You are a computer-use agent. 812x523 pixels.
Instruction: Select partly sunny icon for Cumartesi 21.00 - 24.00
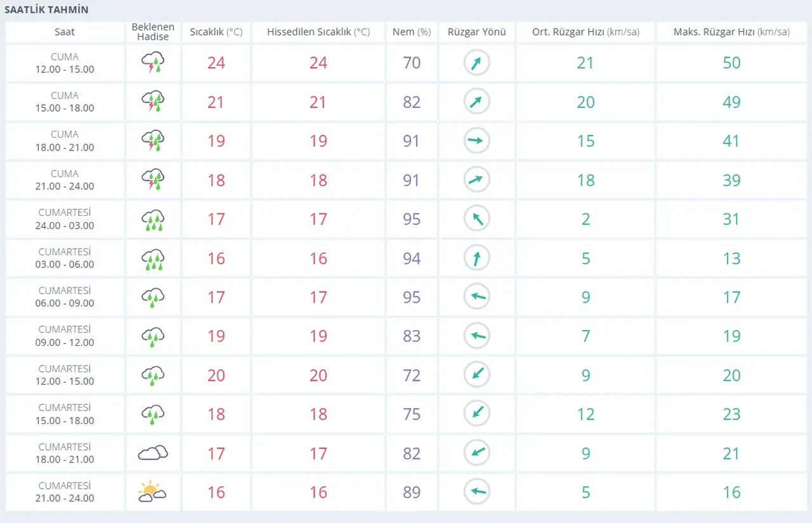click(153, 492)
